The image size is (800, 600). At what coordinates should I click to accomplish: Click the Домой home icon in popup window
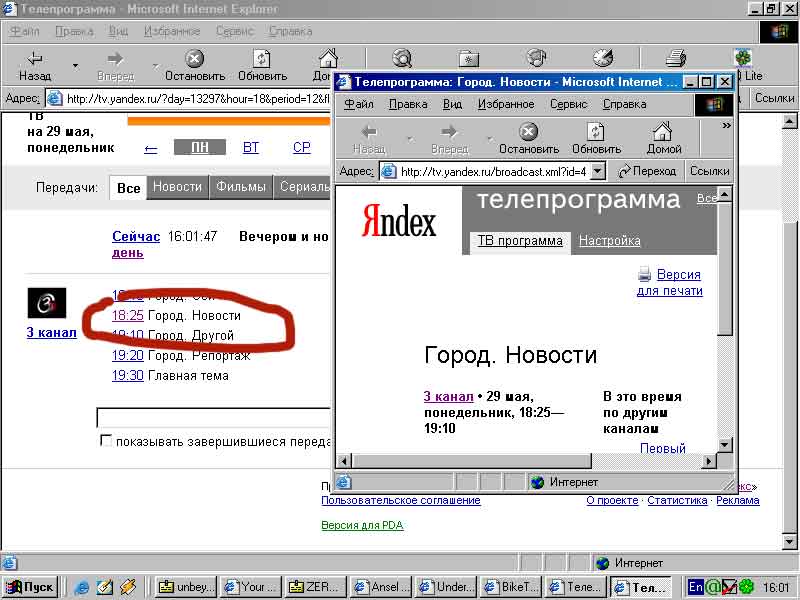pyautogui.click(x=663, y=131)
